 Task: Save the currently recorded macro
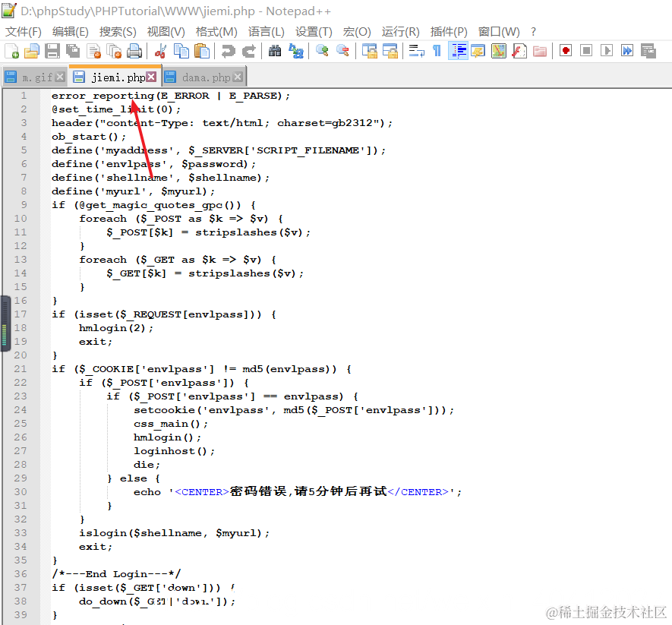pyautogui.click(x=648, y=51)
